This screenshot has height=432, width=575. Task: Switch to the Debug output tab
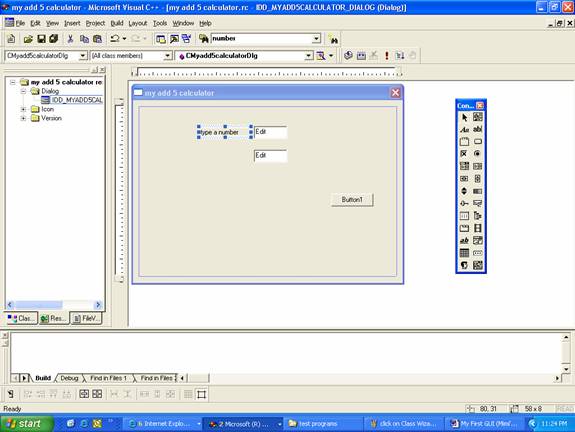69,378
